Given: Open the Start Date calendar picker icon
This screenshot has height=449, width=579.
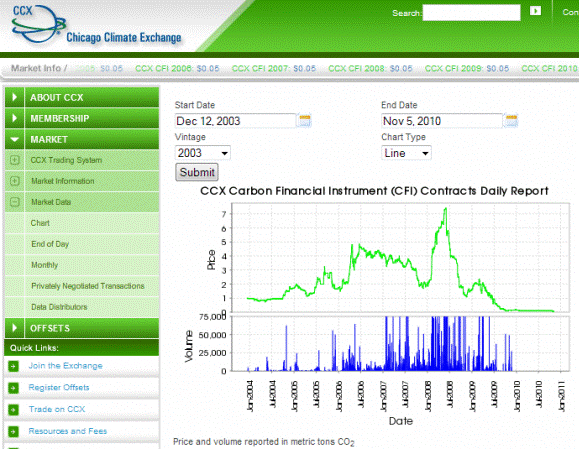Looking at the screenshot, I should coord(305,121).
